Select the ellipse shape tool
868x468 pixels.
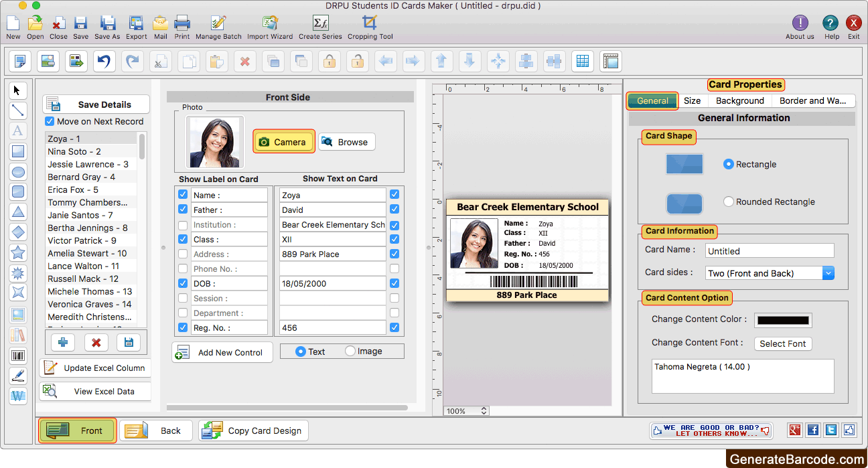pos(18,171)
